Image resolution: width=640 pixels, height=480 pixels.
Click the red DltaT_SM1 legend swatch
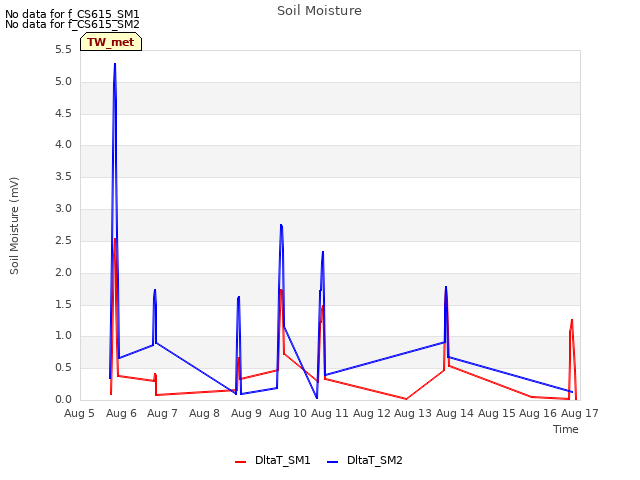click(240, 462)
